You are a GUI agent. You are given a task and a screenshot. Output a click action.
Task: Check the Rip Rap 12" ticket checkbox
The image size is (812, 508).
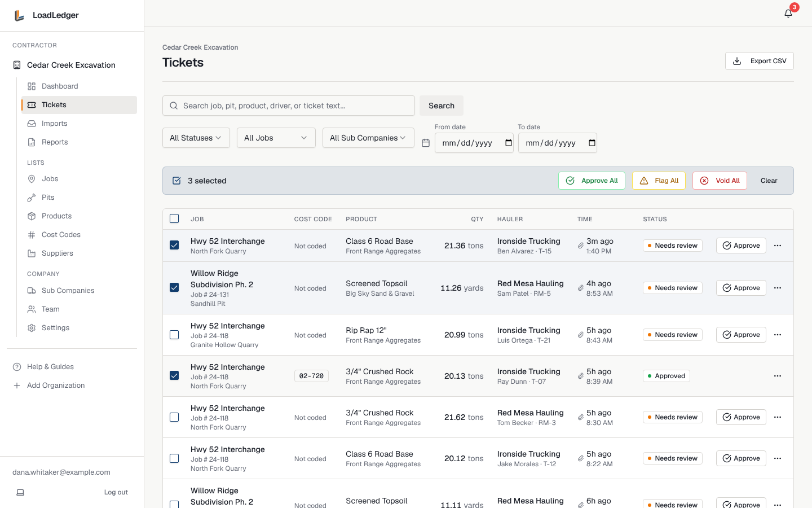pos(174,335)
